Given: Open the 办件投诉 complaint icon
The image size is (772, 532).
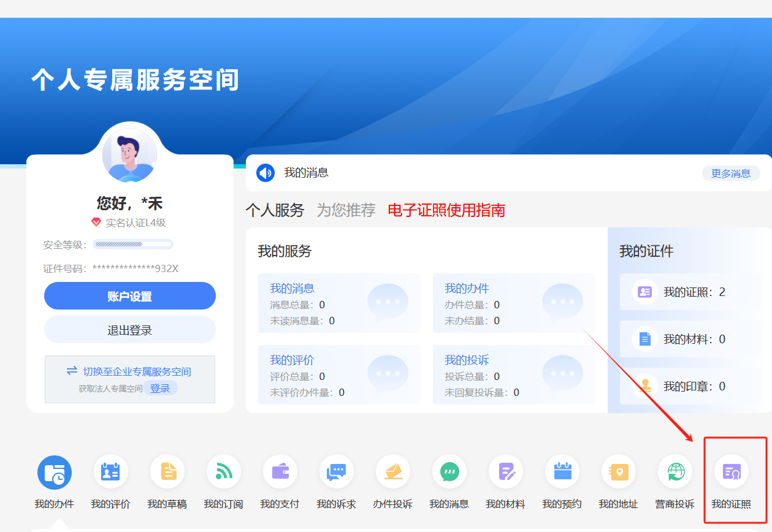Looking at the screenshot, I should pos(393,472).
